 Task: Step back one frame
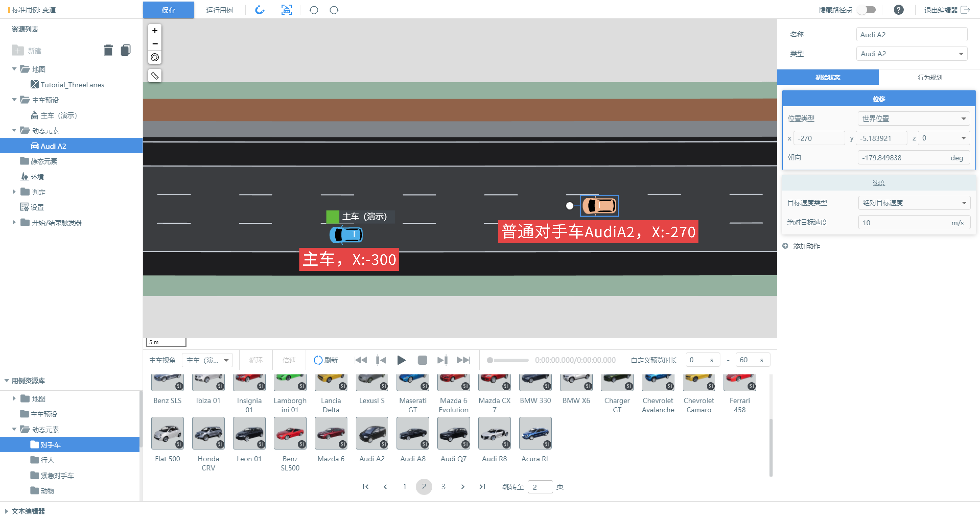point(381,360)
